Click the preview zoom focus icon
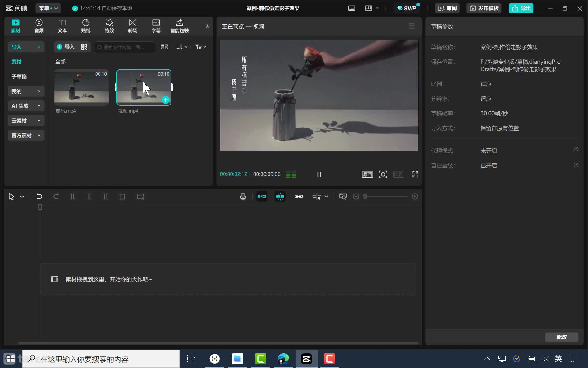The image size is (588, 368). click(383, 174)
